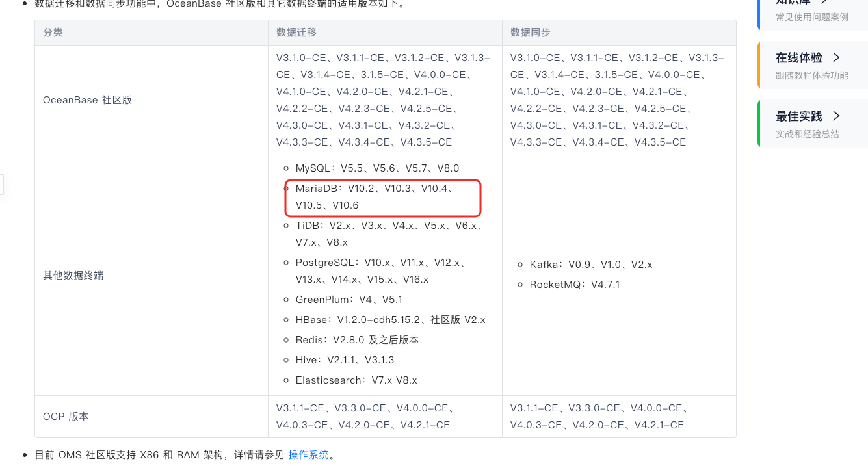Click the Kafka: V0.9、V1.0、V2.x entry
This screenshot has width=868, height=470.
click(x=591, y=265)
